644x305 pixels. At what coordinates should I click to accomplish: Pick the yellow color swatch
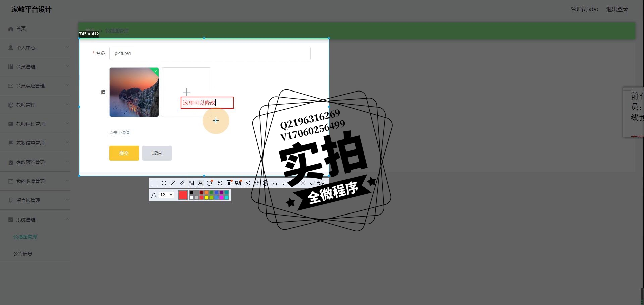tap(206, 197)
